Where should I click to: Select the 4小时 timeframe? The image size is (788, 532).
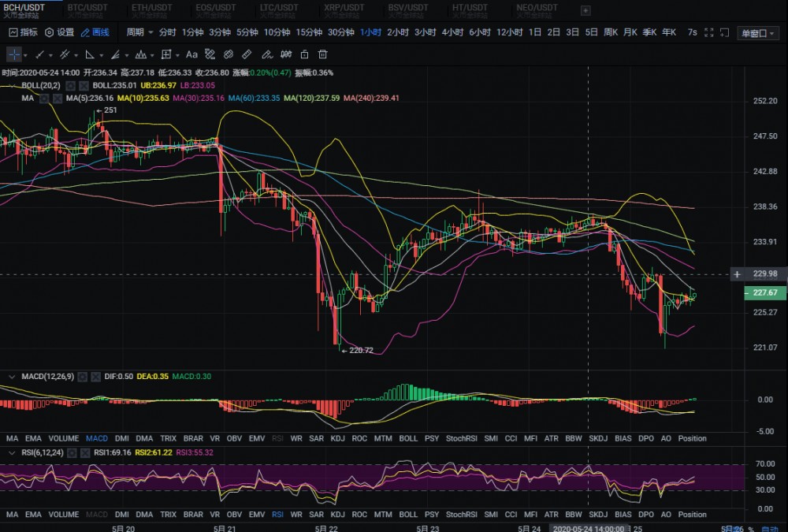(x=452, y=32)
